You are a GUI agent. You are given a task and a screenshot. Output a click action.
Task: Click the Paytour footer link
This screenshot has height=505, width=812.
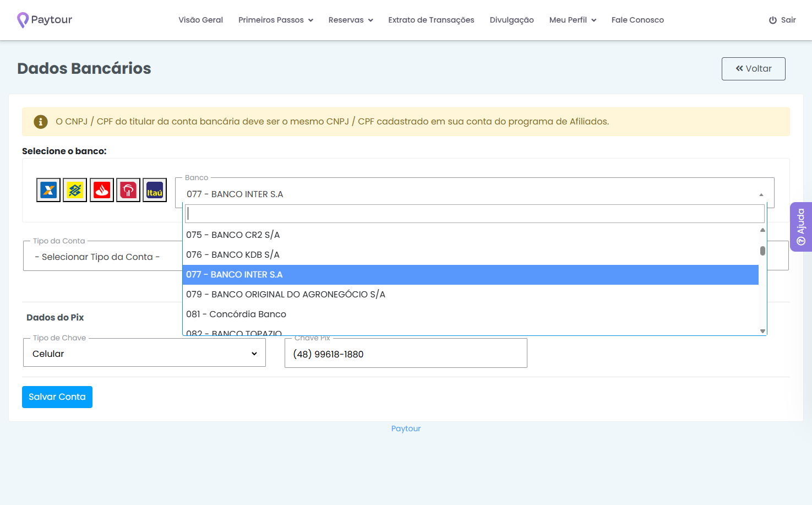406,428
